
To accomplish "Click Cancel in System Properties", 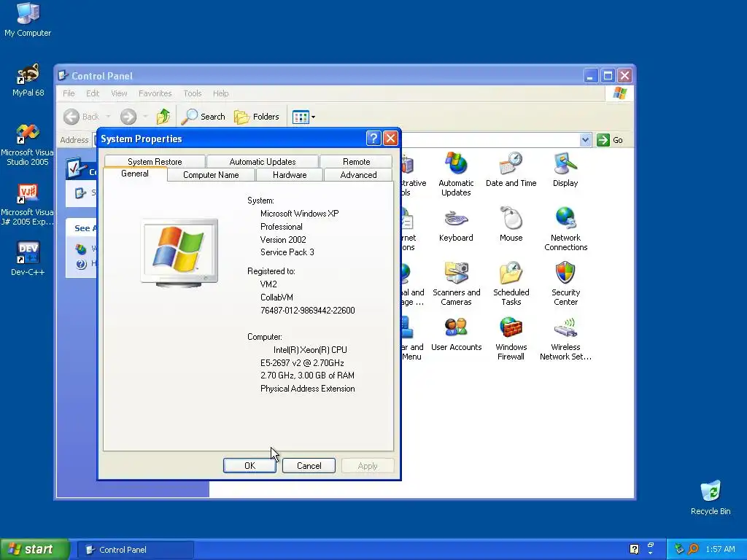I will [309, 466].
